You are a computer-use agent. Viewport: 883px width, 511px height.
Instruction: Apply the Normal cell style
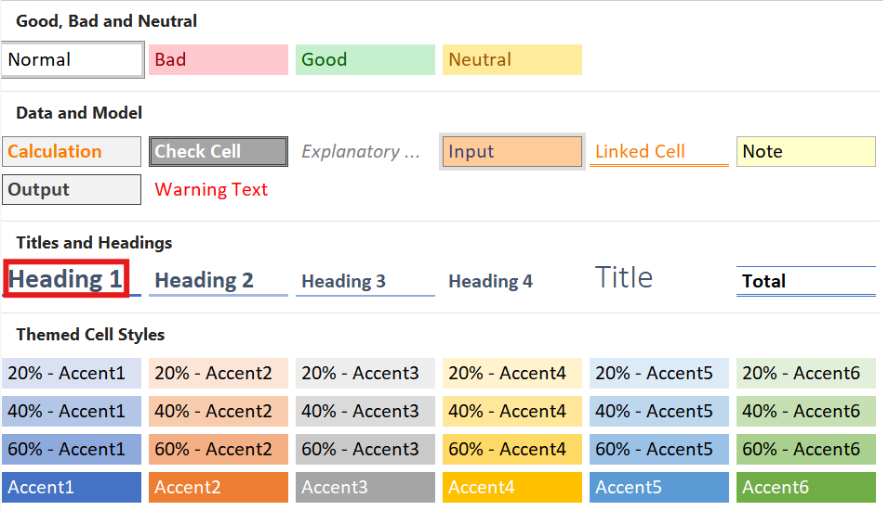click(x=72, y=60)
